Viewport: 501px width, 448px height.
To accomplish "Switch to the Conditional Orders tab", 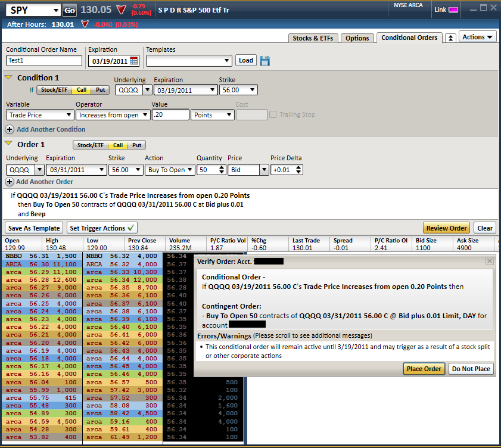I will pos(409,38).
